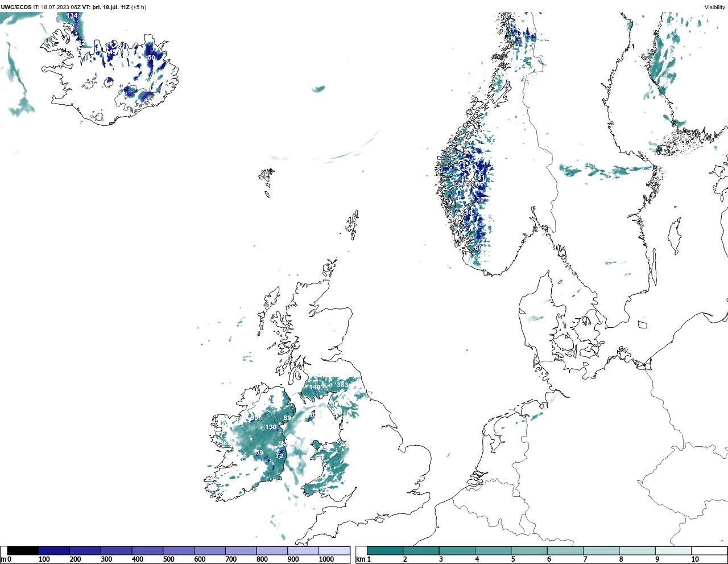
Task: Click the '(+5 h)' forecast offset text
Action: point(139,7)
